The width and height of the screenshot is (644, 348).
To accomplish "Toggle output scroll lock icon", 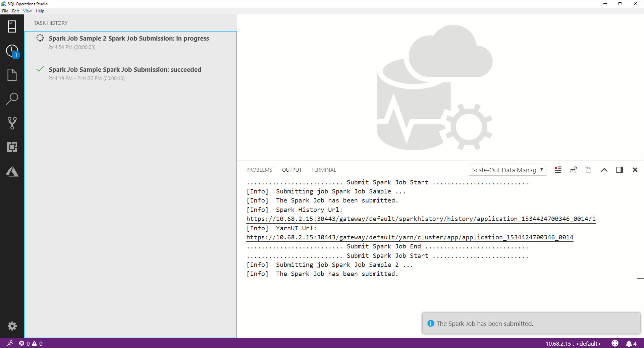I will (x=573, y=170).
